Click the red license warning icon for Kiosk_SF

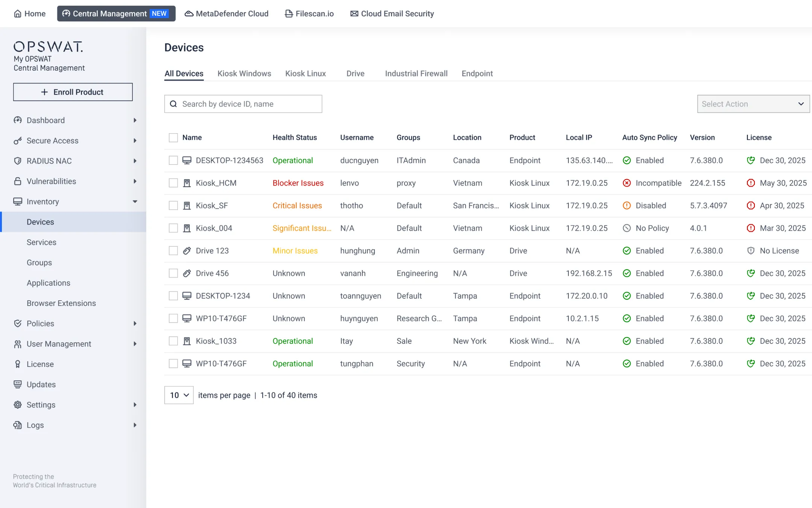[751, 205]
